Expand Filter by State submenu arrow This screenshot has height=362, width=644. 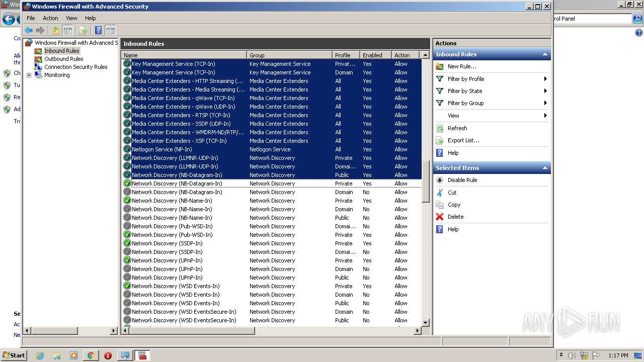click(545, 91)
